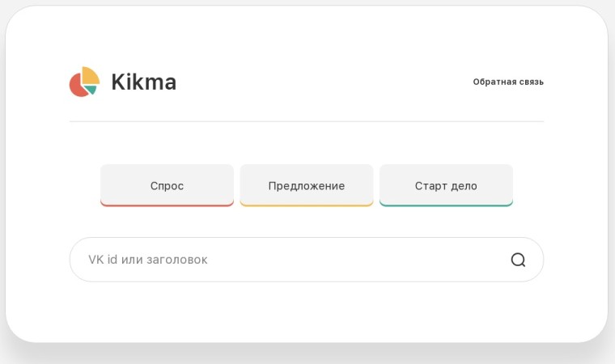Click the Kikma wordmark text

tap(143, 82)
